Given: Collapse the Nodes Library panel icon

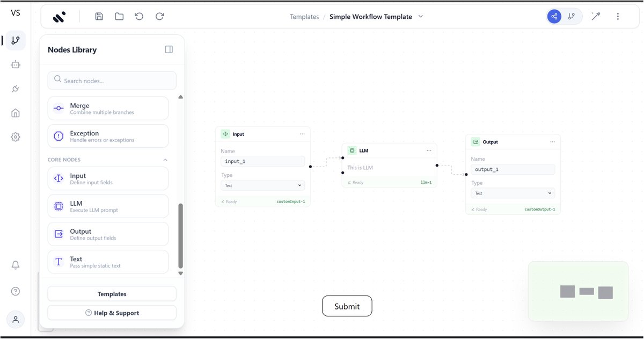Looking at the screenshot, I should [x=169, y=49].
